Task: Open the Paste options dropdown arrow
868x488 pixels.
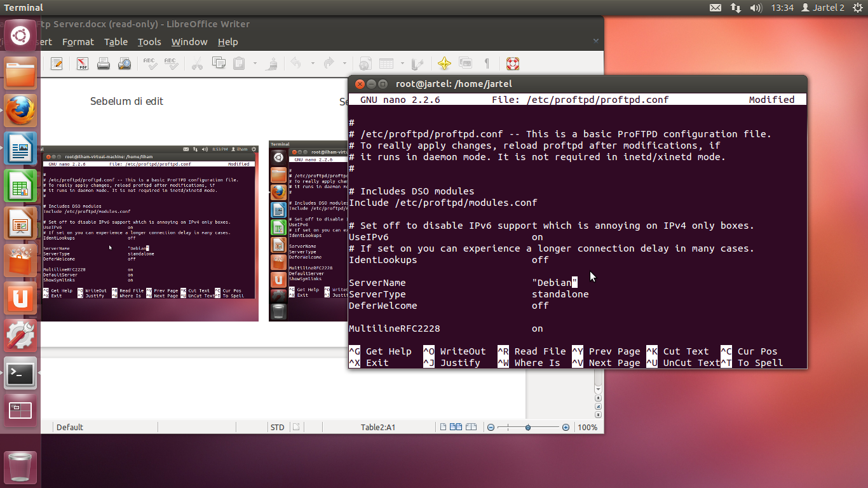Action: pos(255,64)
